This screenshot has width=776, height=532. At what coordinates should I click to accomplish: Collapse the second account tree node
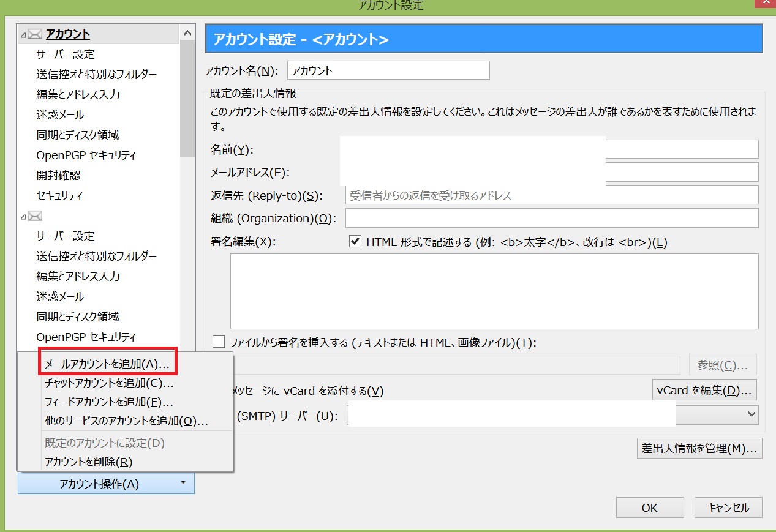[x=23, y=216]
